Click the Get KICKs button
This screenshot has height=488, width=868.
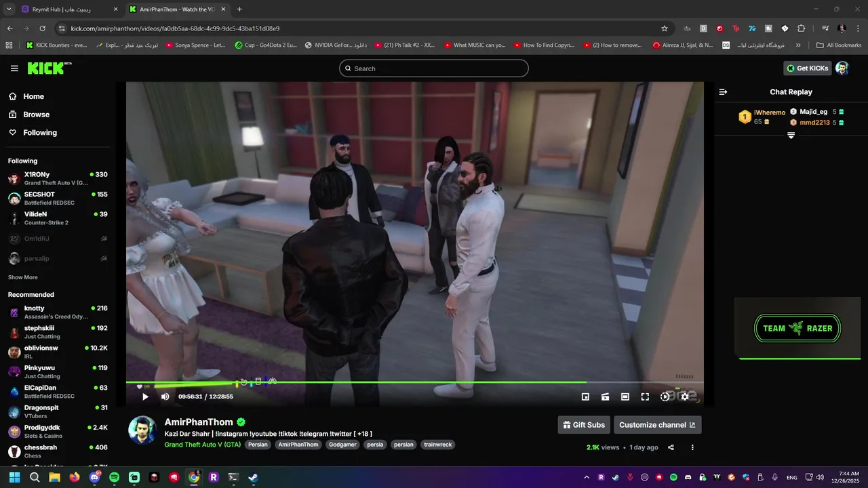808,68
